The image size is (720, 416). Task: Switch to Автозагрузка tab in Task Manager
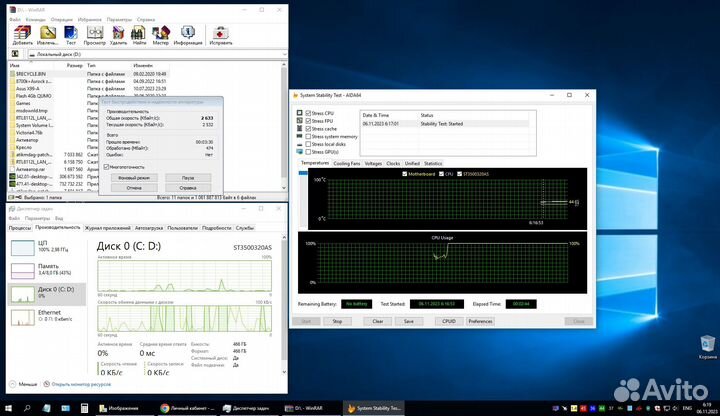click(149, 228)
